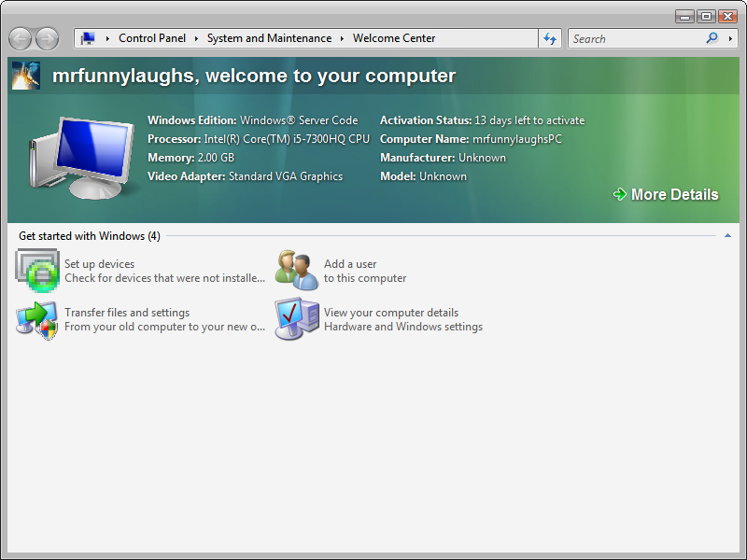Select the Get started with Windows (4) heading
This screenshot has height=560, width=747.
(90, 236)
